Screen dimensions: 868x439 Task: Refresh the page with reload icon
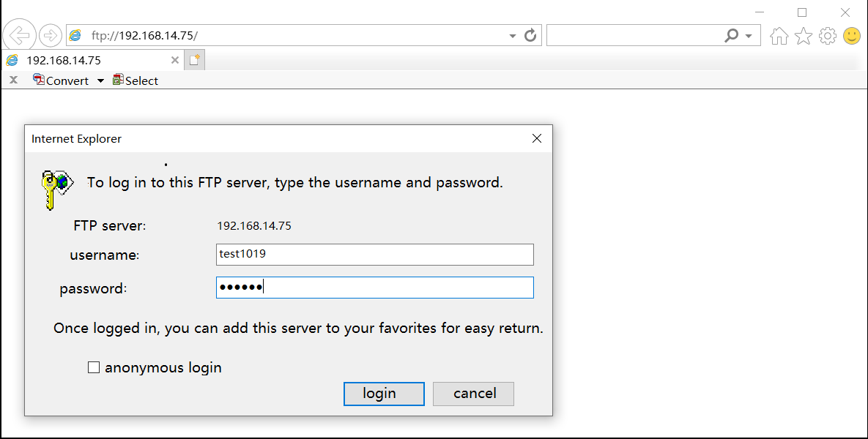pos(530,35)
